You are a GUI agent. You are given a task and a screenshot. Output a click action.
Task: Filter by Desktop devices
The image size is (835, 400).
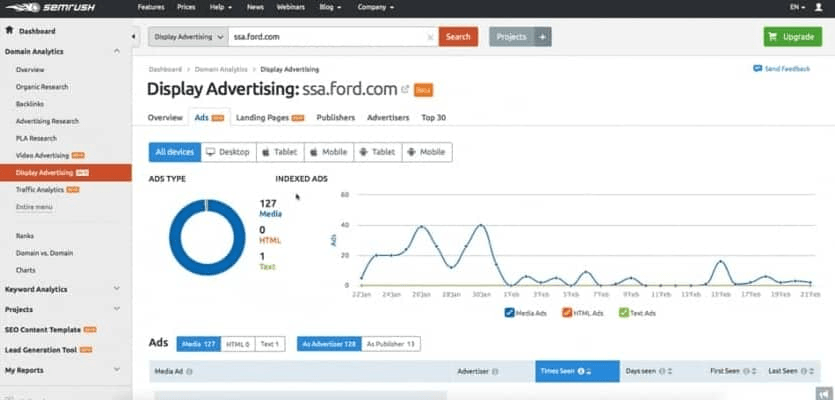click(228, 152)
